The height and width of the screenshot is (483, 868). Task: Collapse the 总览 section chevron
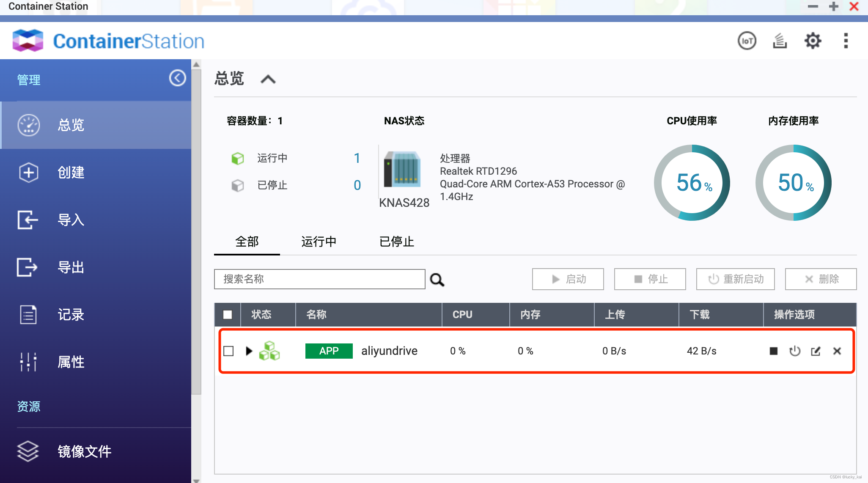(x=268, y=79)
